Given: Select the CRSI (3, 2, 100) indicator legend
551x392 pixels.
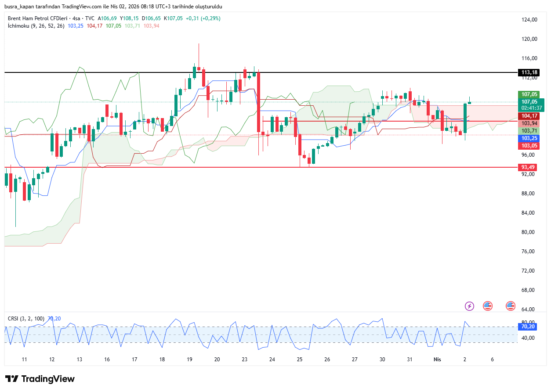Looking at the screenshot, I should click(27, 319).
